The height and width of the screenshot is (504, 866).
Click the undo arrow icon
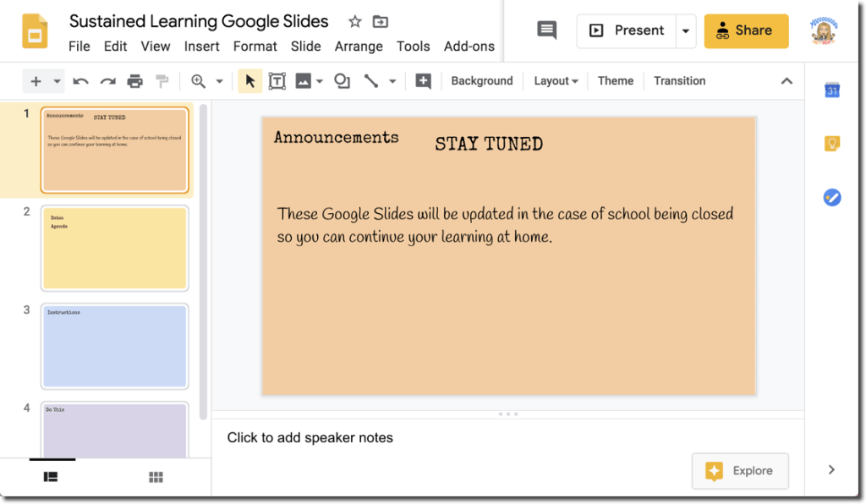click(80, 82)
